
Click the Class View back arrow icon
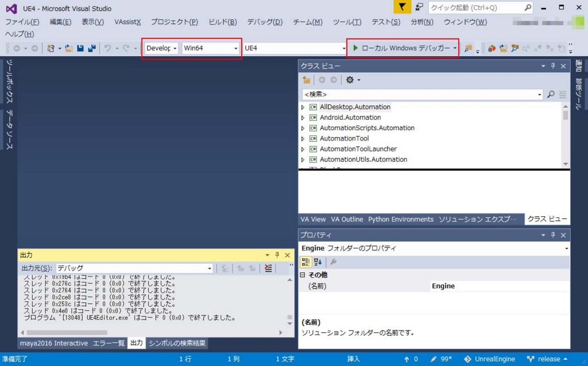pos(322,80)
